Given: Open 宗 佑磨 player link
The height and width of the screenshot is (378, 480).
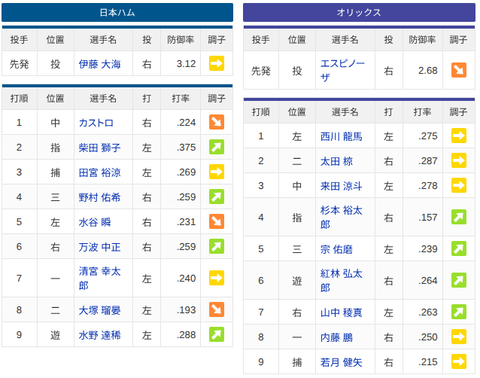Looking at the screenshot, I should 336,249.
